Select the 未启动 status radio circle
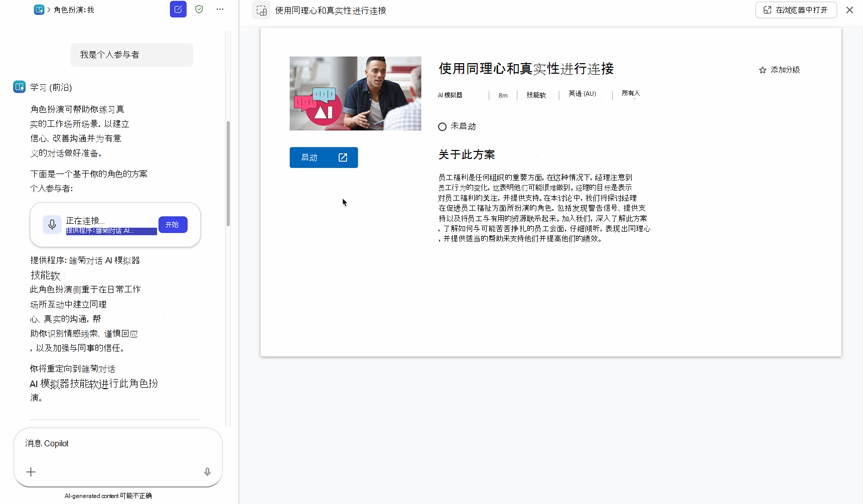Screen dimensions: 863x504 tap(442, 127)
